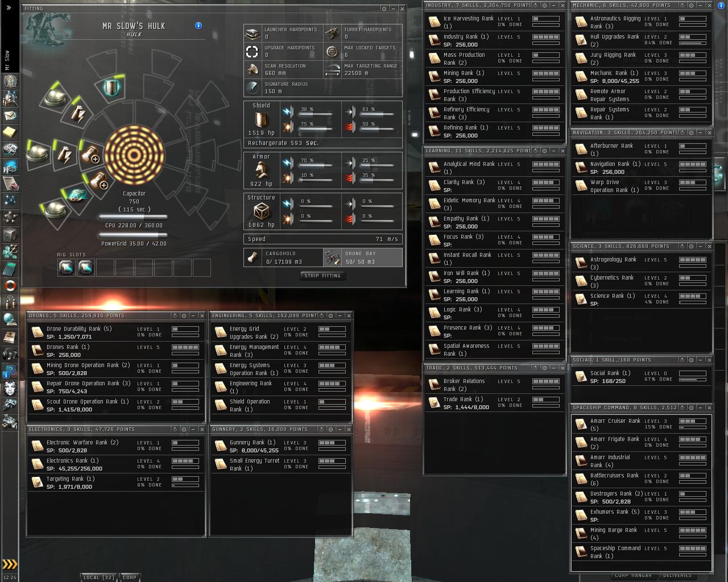Select the Gunnery Rank (1) skill row
Viewport: 728px width, 582px height.
point(280,446)
